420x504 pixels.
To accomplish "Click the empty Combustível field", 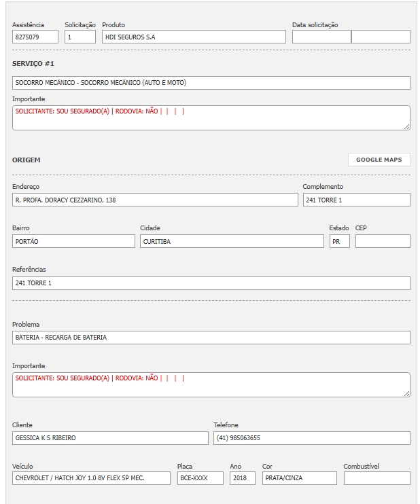I will pyautogui.click(x=377, y=478).
